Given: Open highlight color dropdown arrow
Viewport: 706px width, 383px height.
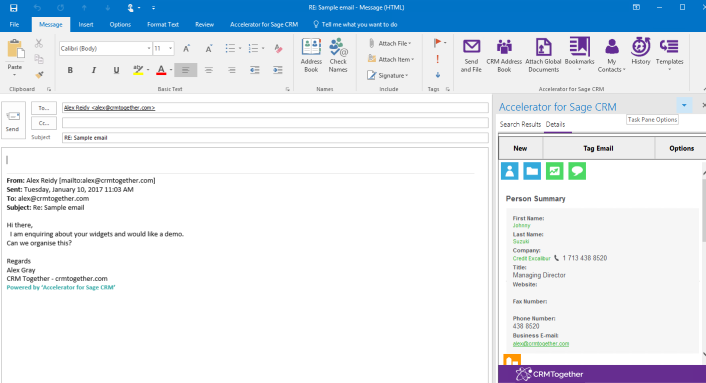Looking at the screenshot, I should pos(148,70).
